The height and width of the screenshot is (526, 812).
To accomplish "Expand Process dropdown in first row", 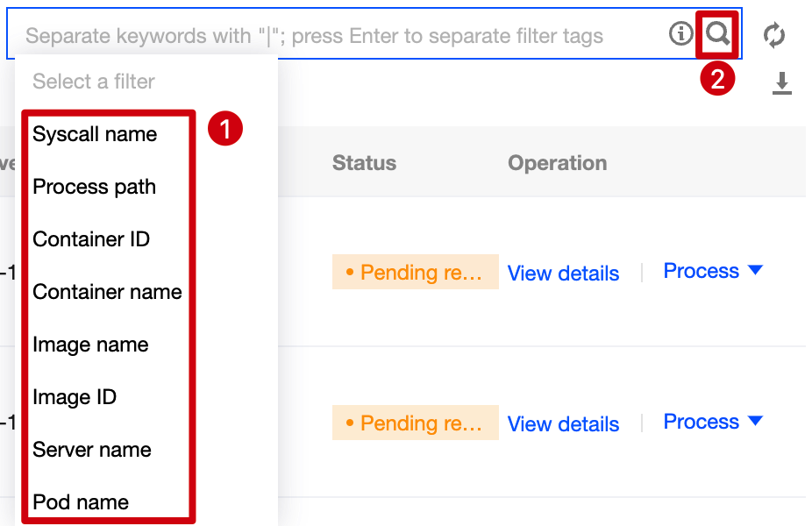I will [713, 271].
